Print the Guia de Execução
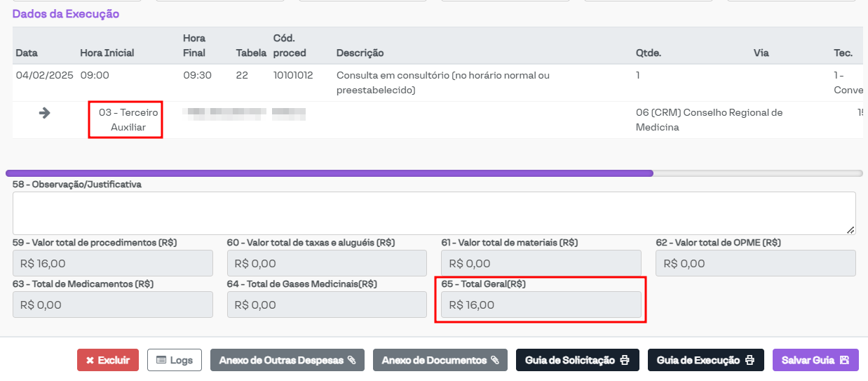Image resolution: width=868 pixels, height=381 pixels. pos(706,360)
